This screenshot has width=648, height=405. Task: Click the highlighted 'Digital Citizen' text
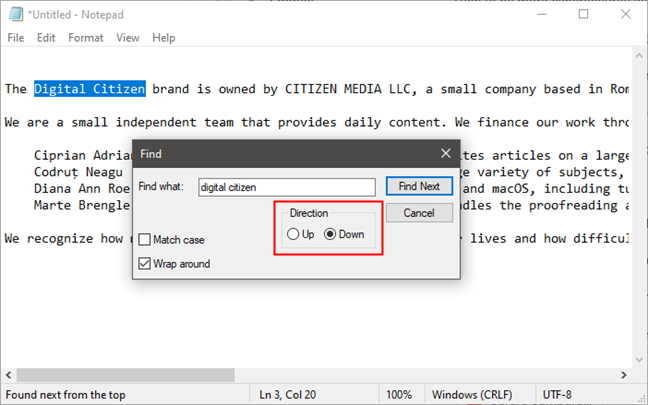pos(90,89)
